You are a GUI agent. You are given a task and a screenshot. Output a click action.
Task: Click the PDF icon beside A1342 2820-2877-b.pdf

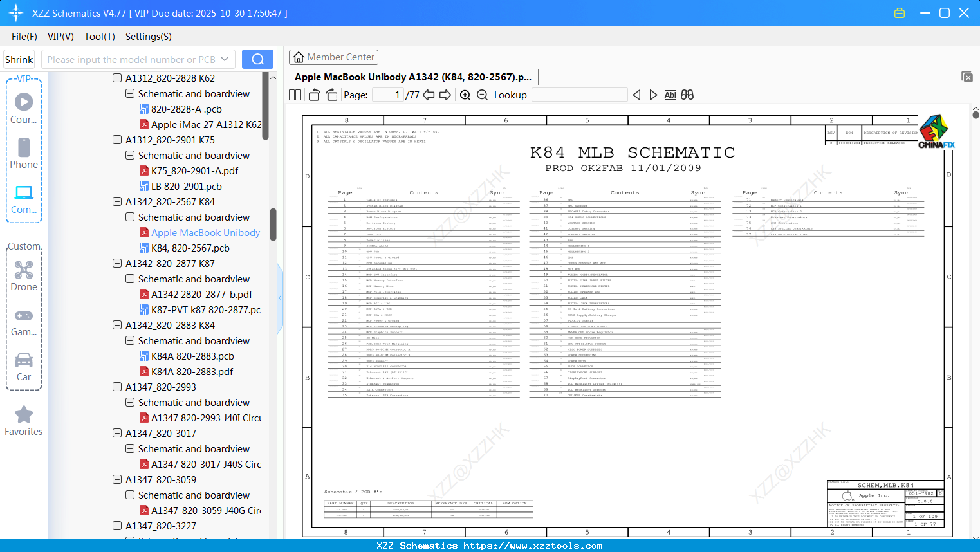tap(144, 294)
